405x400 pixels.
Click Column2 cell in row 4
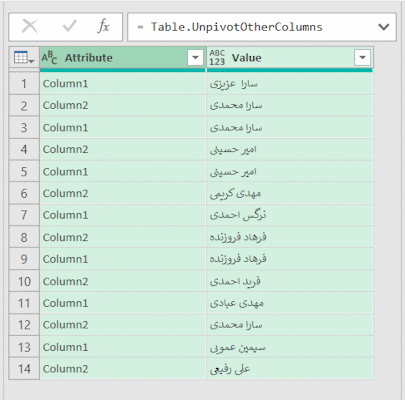click(x=122, y=149)
